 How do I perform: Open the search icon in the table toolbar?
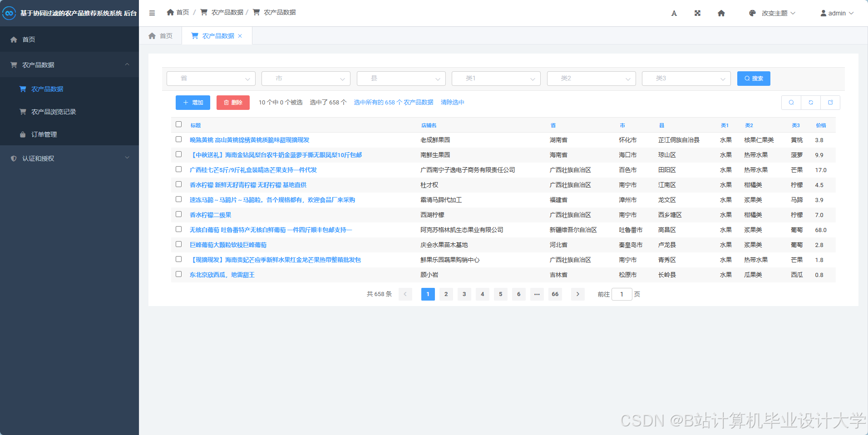tap(791, 102)
